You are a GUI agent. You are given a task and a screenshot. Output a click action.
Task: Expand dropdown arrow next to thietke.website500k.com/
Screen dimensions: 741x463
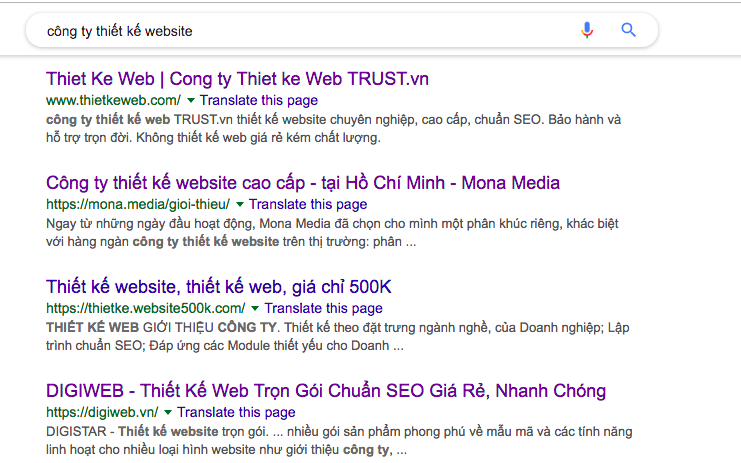coord(255,308)
